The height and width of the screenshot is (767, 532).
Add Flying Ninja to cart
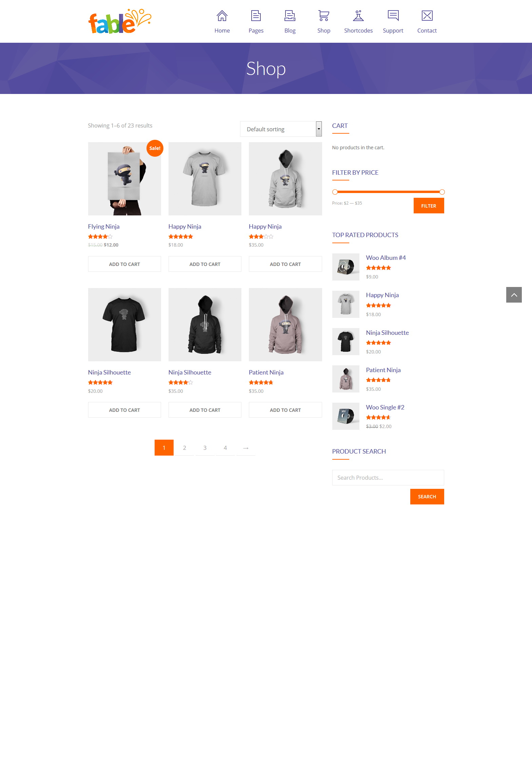point(124,264)
